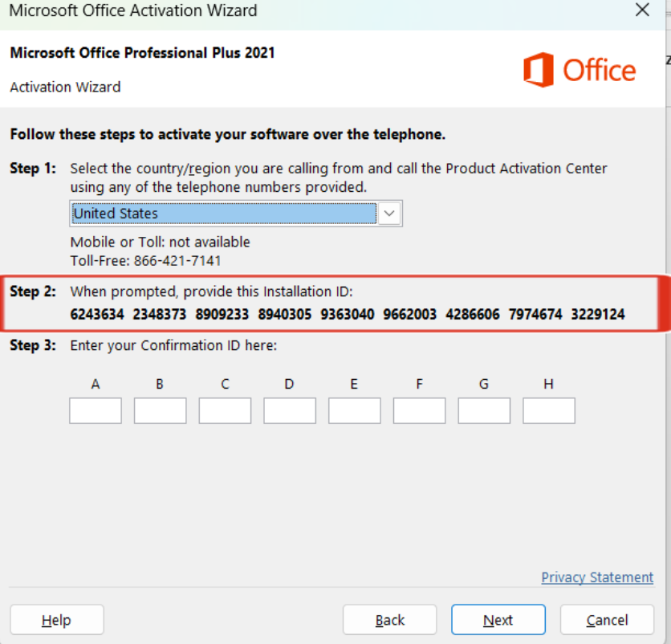Click the Toll-Free: 866-421-7141 number
The image size is (671, 644).
pyautogui.click(x=145, y=260)
